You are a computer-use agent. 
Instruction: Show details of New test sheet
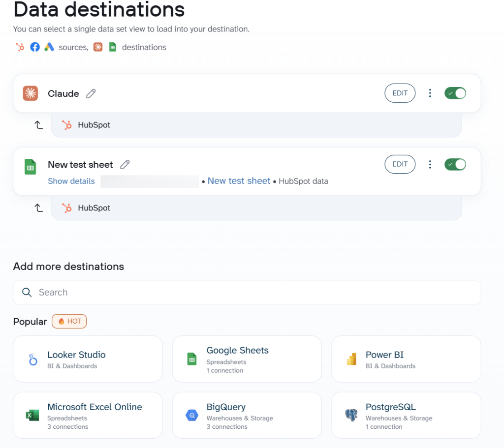[71, 181]
